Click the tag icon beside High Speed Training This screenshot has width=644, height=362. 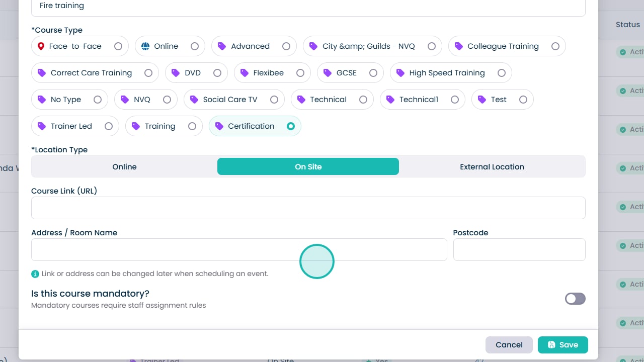(400, 73)
